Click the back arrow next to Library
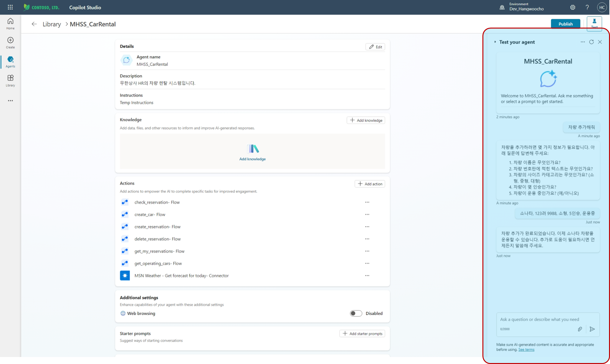This screenshot has height=364, width=610. point(34,24)
